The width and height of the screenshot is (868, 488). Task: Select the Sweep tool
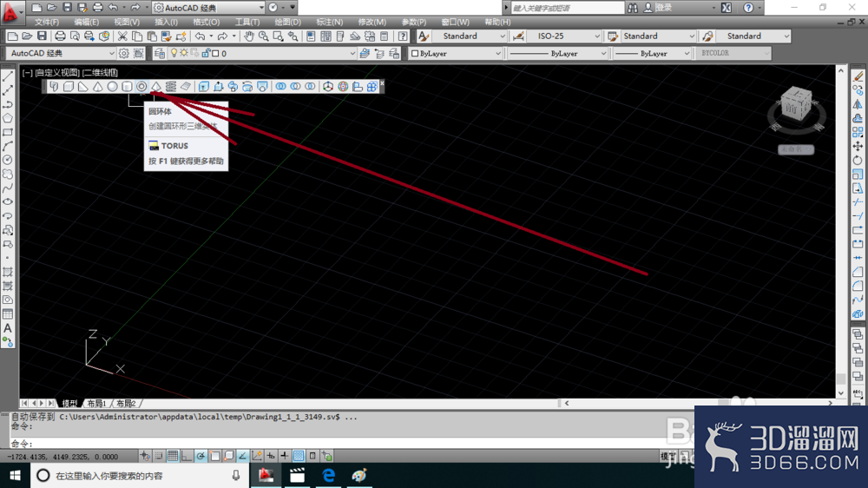coord(233,87)
